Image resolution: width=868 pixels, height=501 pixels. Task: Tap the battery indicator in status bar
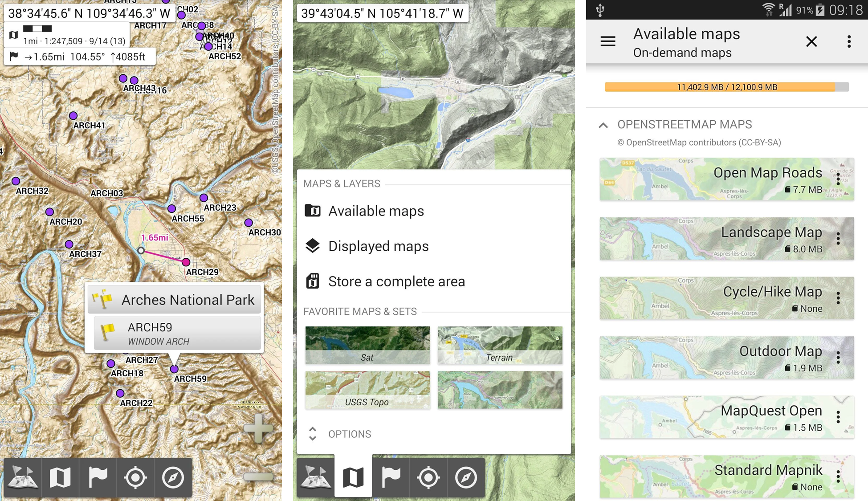[x=820, y=10]
